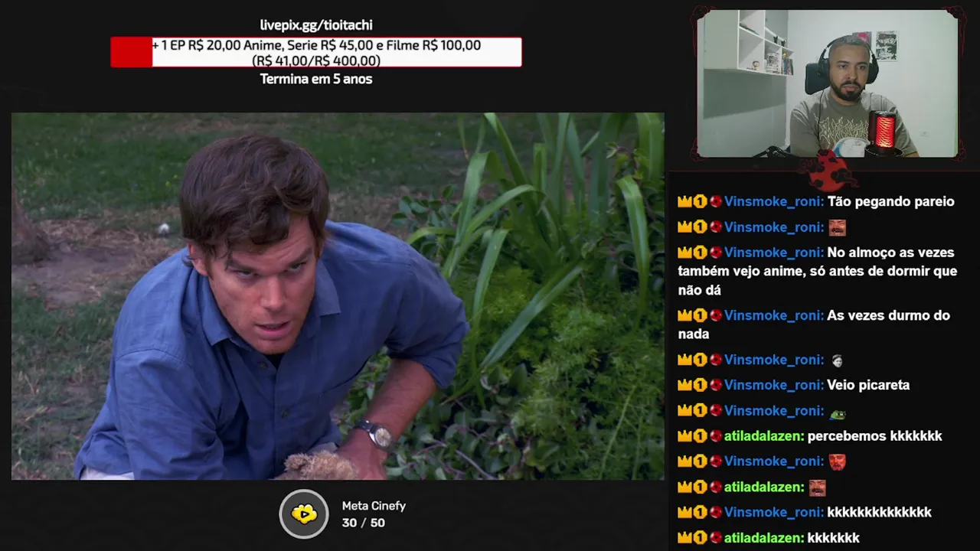
Task: Click the crown badge beside 'Tão pegando pareio'
Action: [x=684, y=202]
